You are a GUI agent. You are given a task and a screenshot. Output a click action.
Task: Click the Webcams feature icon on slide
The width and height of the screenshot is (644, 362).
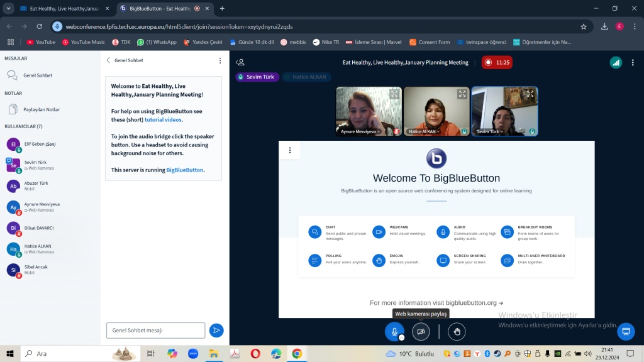[379, 232]
